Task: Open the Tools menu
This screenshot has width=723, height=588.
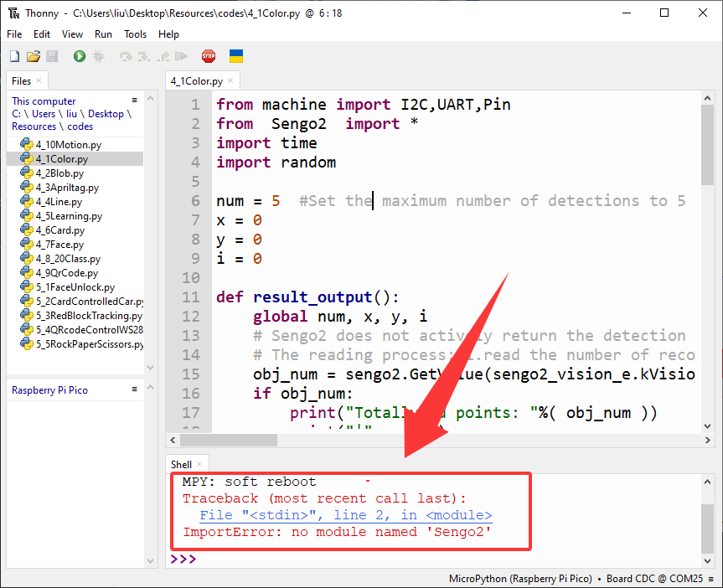Action: coord(135,34)
